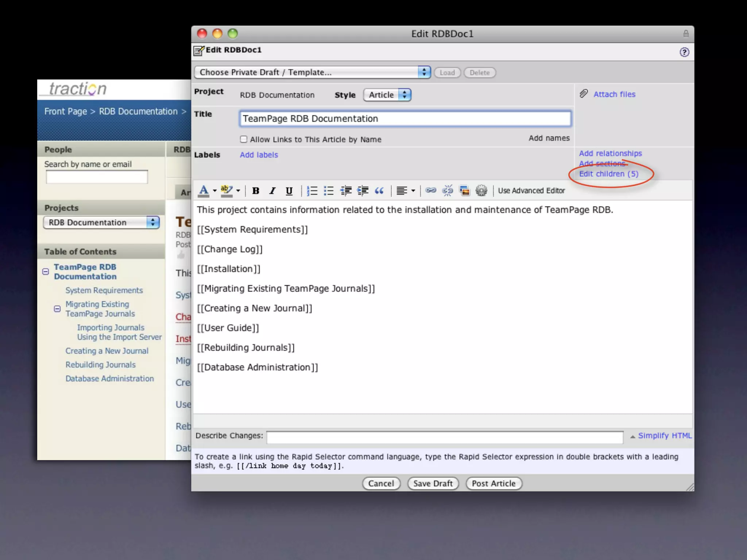The image size is (747, 560).
Task: Click the insert image icon
Action: (x=464, y=190)
